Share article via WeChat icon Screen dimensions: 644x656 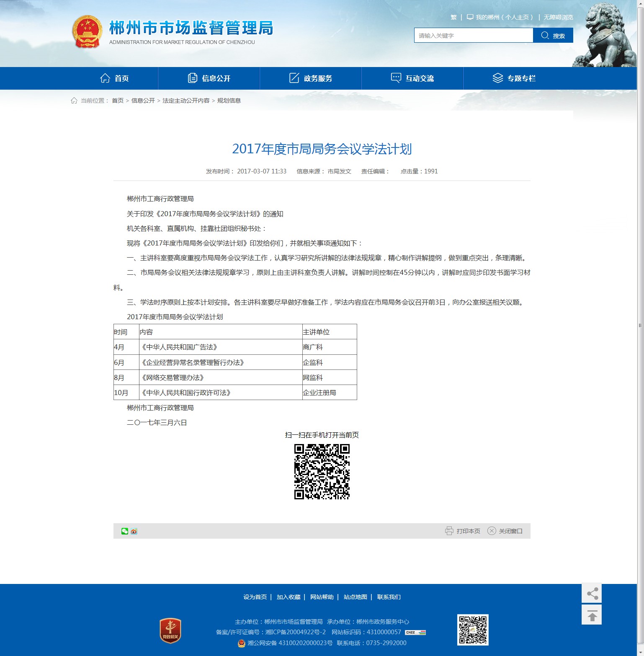[125, 531]
